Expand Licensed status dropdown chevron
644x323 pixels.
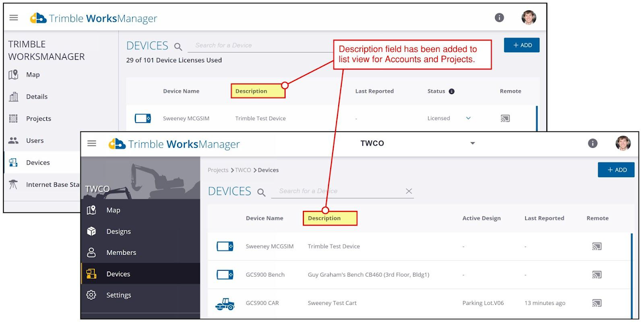pyautogui.click(x=468, y=119)
